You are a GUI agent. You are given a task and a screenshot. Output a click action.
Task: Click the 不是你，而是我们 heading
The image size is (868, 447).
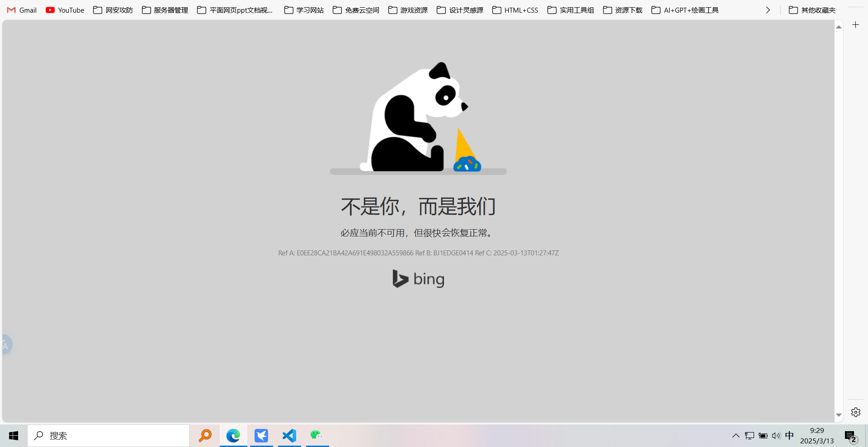[x=418, y=207]
